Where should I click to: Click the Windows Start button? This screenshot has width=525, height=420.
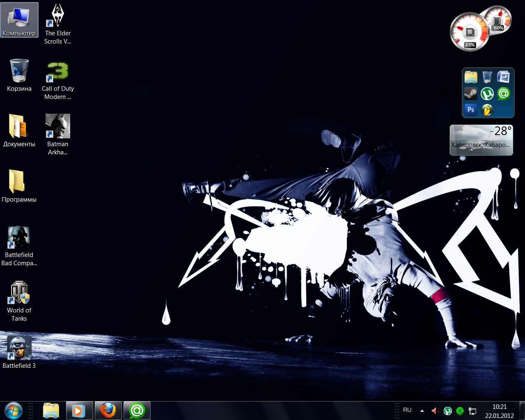tap(14, 411)
